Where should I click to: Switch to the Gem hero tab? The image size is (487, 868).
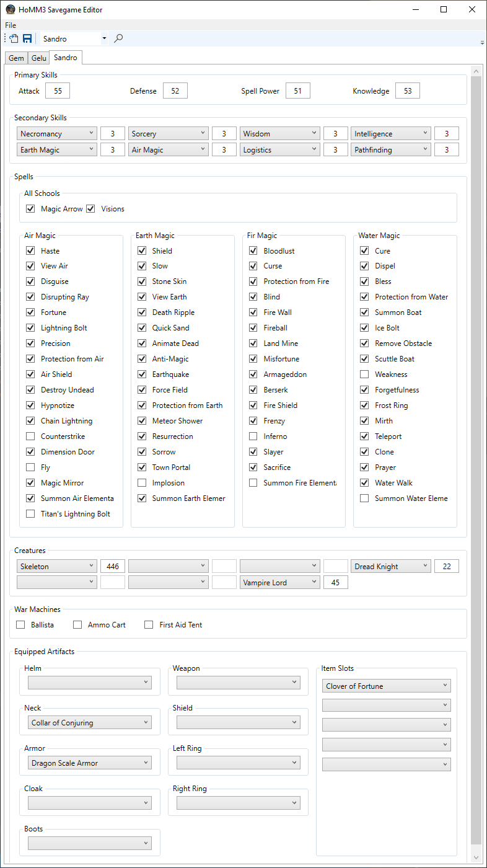[x=16, y=58]
